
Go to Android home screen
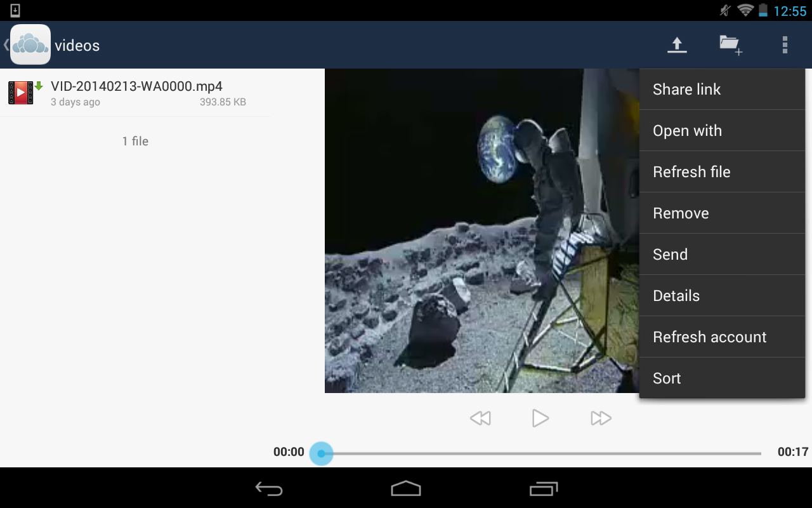(406, 488)
